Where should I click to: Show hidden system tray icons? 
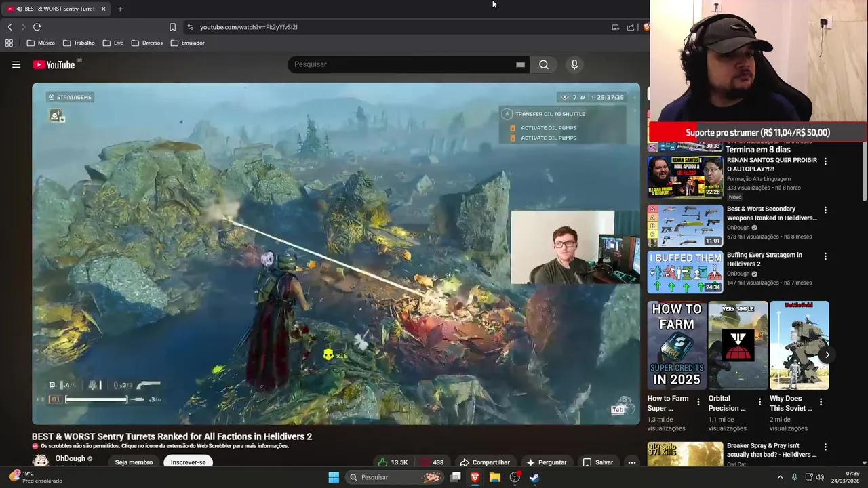780,477
